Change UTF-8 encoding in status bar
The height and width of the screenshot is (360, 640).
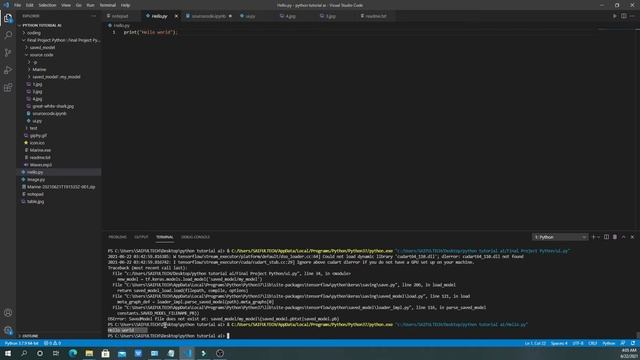[578, 343]
